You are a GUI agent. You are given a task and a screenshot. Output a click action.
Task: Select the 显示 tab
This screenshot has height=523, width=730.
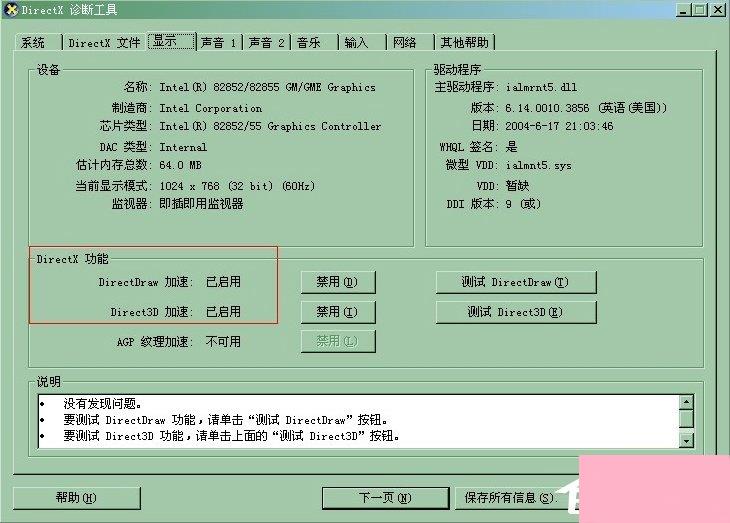[x=171, y=41]
